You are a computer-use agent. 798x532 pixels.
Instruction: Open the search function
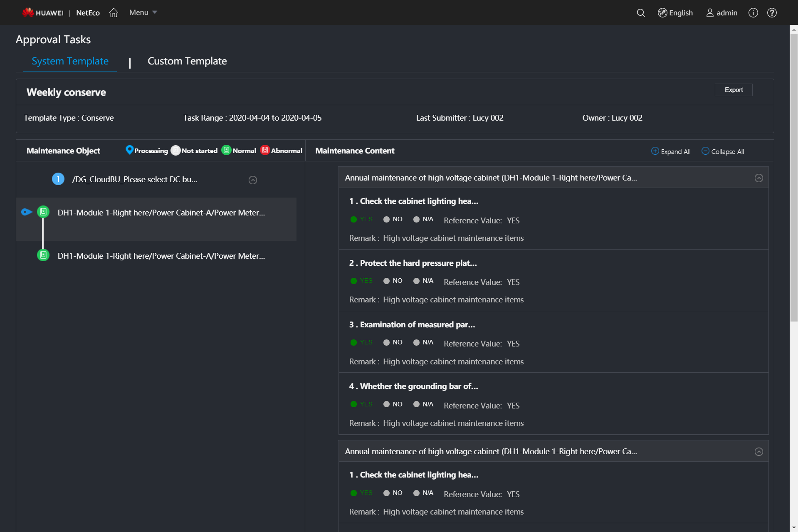[640, 12]
